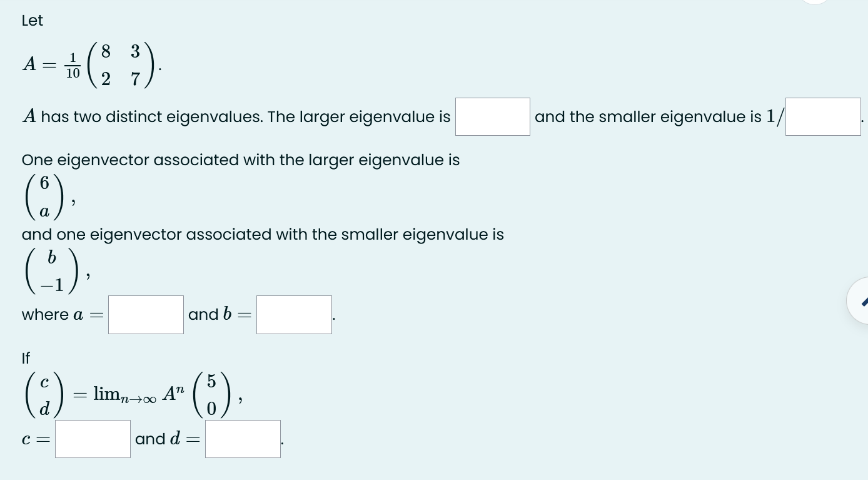868x480 pixels.
Task: Click the input box for a
Action: pyautogui.click(x=146, y=314)
